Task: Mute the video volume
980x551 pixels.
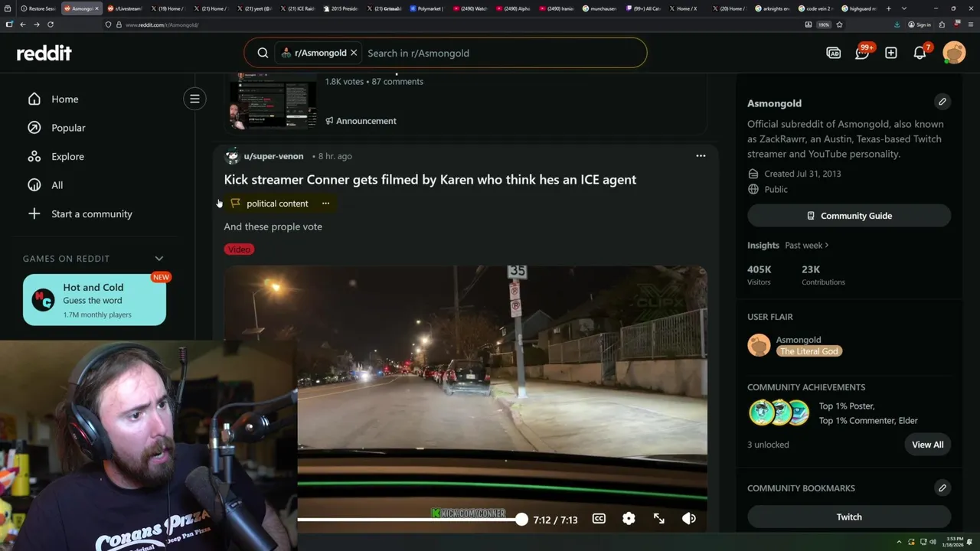Action: click(689, 519)
